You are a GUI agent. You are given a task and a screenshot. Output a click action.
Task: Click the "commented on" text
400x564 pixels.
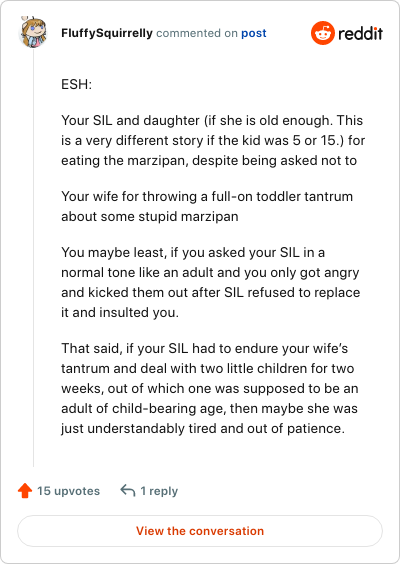197,33
